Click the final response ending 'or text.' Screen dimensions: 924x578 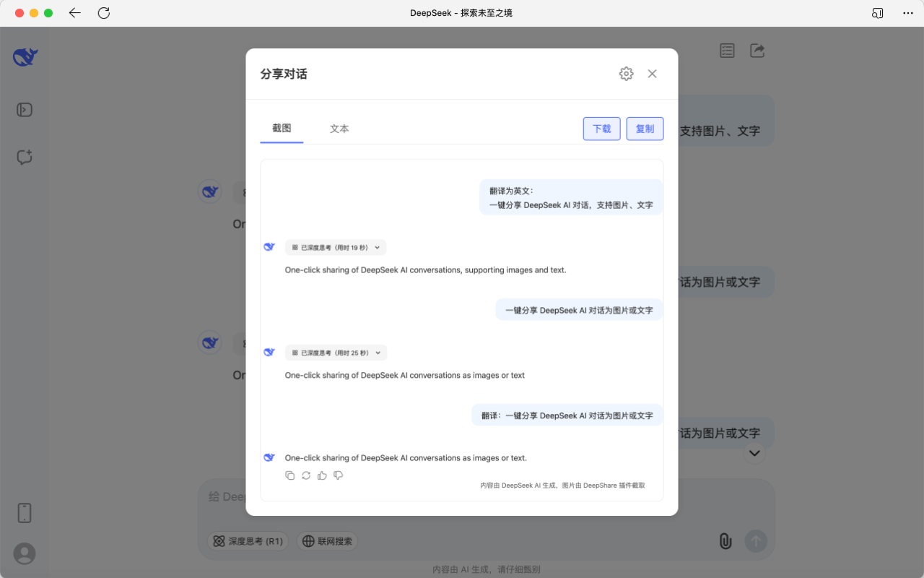pyautogui.click(x=406, y=458)
